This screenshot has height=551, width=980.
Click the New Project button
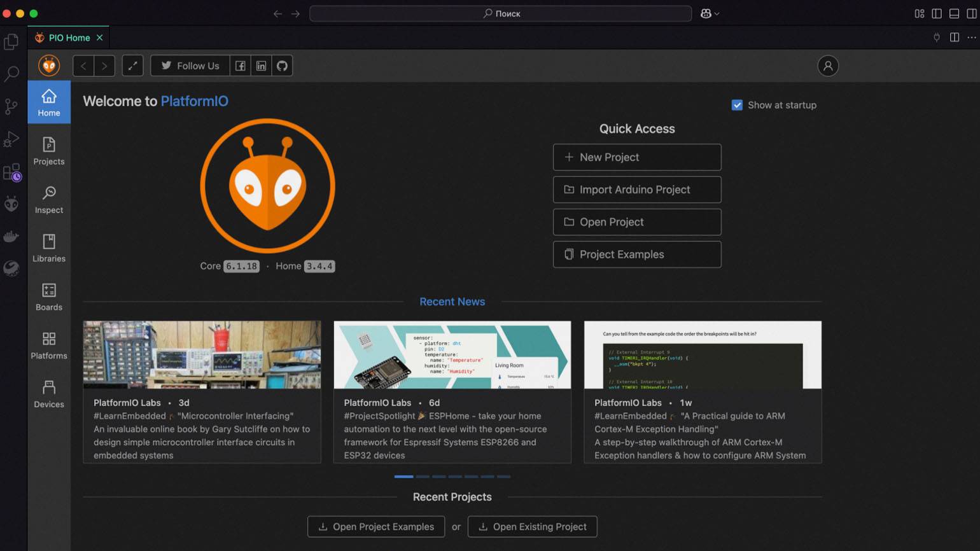tap(637, 157)
